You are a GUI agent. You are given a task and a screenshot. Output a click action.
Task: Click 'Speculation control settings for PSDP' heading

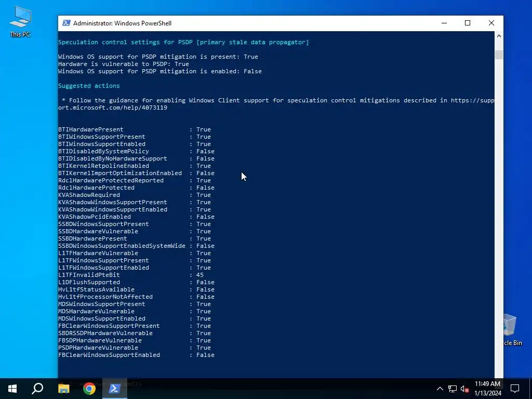[x=183, y=42]
